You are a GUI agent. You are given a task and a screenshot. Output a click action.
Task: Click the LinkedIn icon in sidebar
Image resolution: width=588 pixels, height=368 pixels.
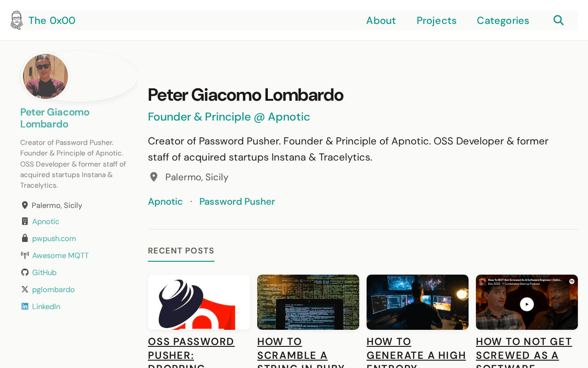pos(25,306)
